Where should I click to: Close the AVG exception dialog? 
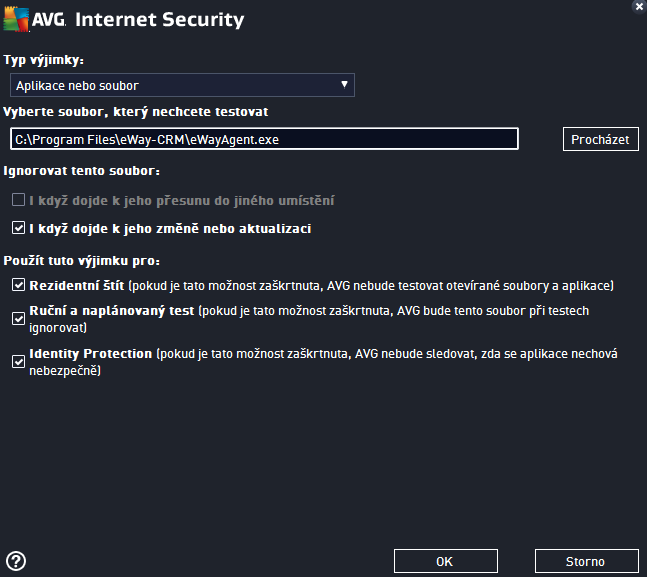(x=639, y=7)
